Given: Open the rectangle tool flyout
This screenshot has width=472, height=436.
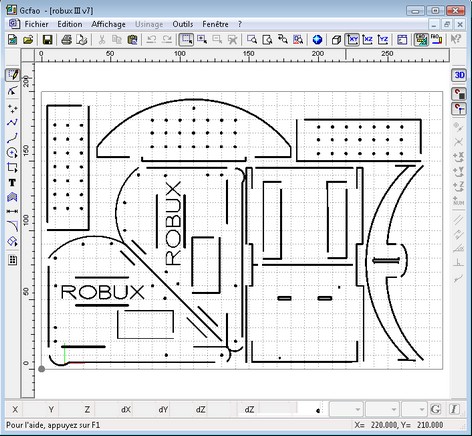Looking at the screenshot, I should click(x=12, y=168).
